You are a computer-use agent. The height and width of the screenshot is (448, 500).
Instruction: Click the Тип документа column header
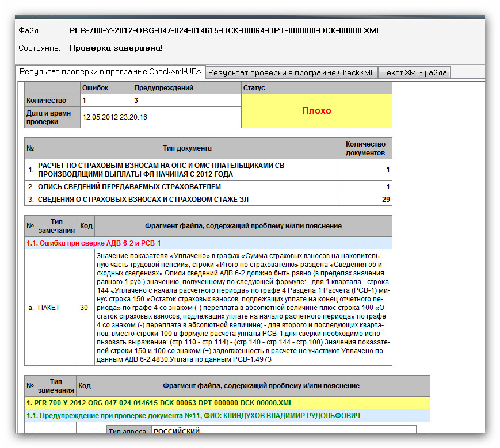click(x=187, y=148)
